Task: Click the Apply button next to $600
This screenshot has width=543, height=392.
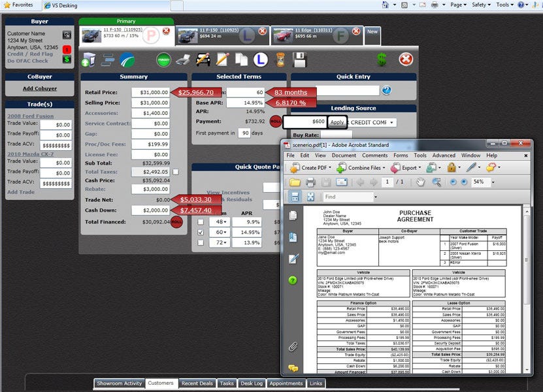Action: [337, 122]
